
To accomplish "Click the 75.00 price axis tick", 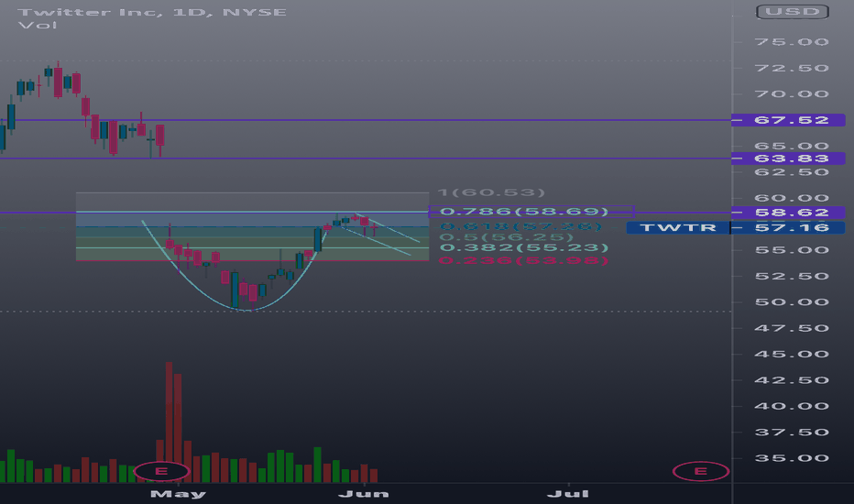I will tap(792, 42).
